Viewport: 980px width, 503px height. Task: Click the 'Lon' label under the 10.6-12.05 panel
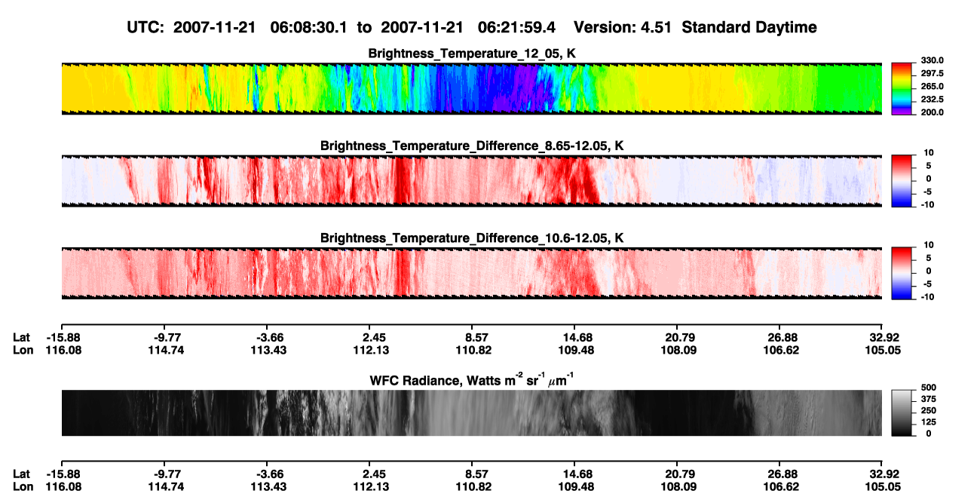click(22, 350)
